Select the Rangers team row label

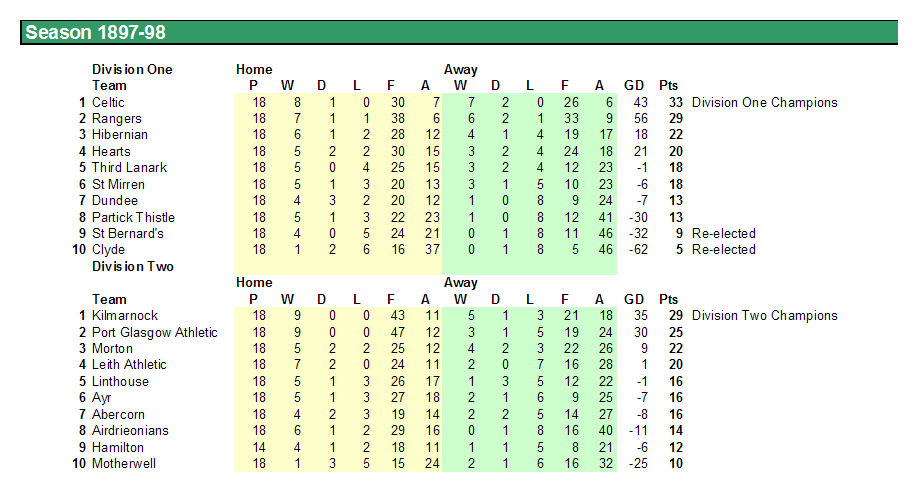coord(117,119)
